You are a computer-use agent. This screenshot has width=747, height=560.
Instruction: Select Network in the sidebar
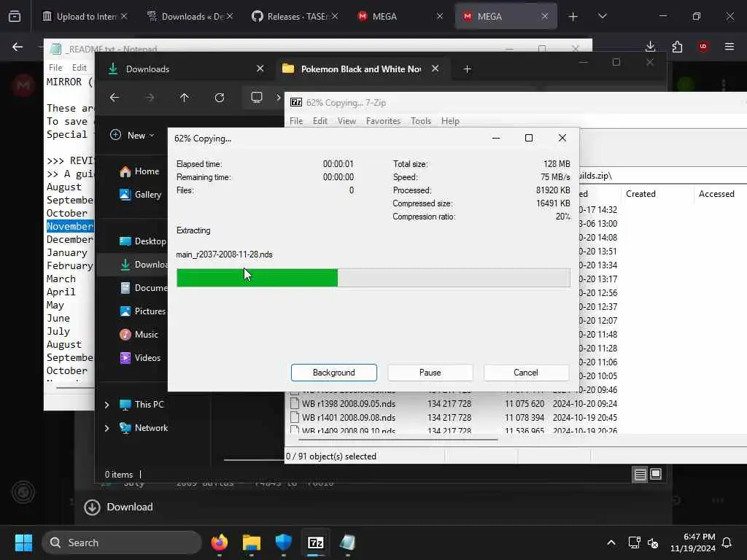[x=144, y=427]
